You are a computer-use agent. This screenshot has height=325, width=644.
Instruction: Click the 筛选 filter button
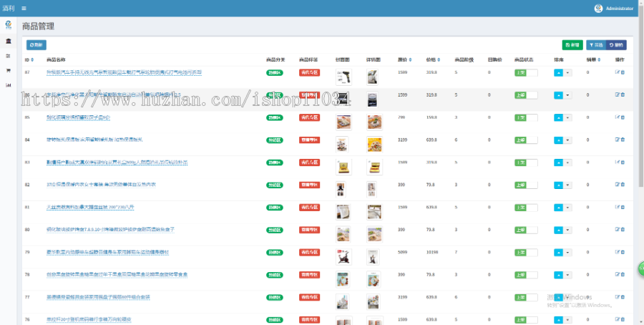click(596, 45)
